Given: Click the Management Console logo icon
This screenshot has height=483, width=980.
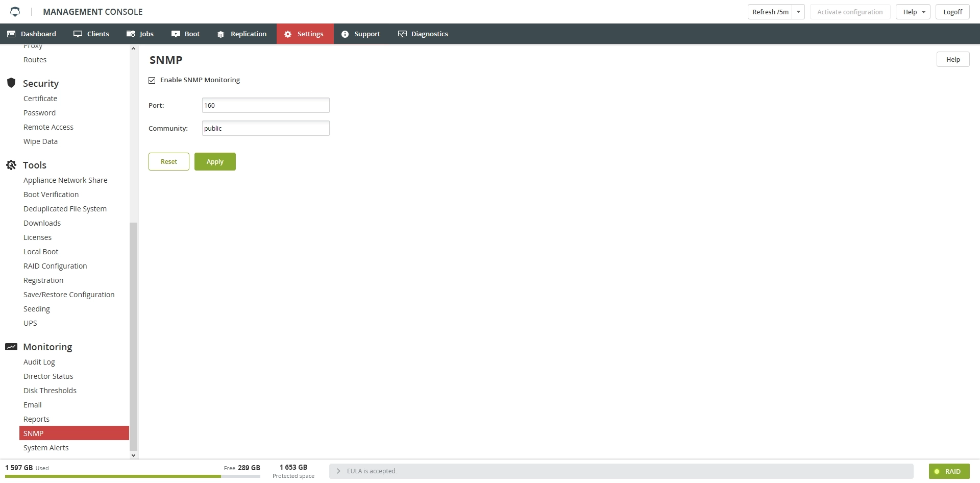Looking at the screenshot, I should click(x=15, y=12).
